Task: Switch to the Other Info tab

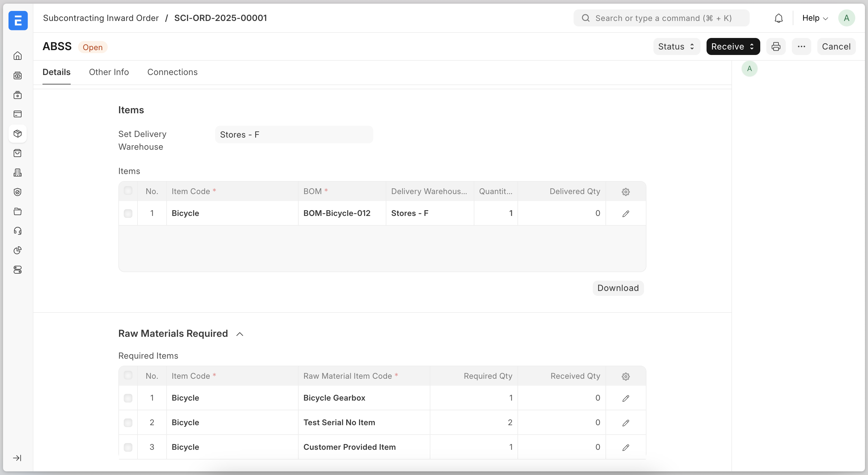Action: (x=109, y=72)
